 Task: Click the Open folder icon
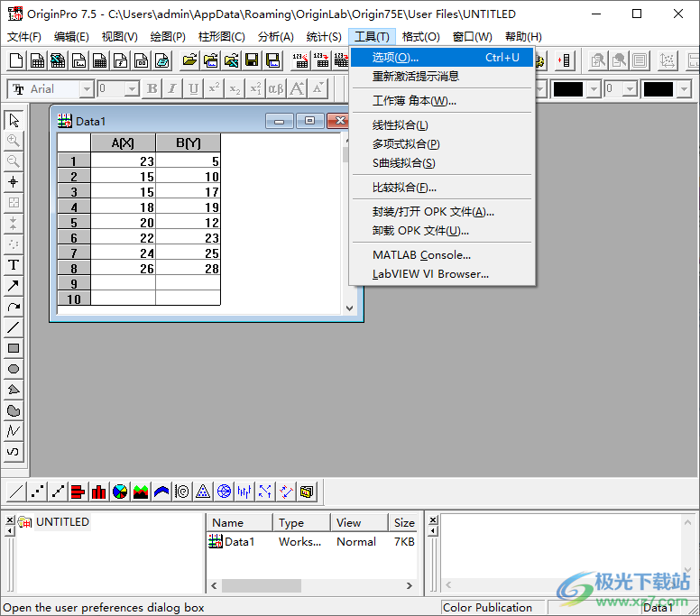click(x=189, y=60)
